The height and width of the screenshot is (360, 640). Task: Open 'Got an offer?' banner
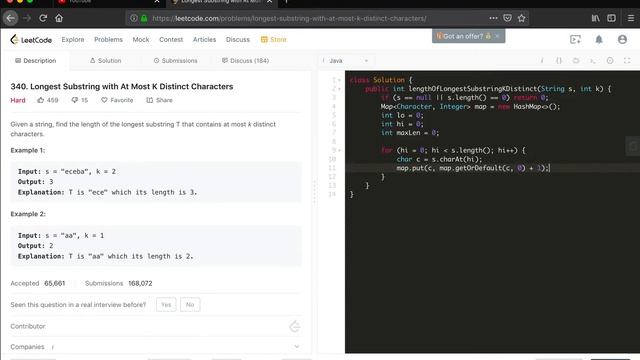click(x=464, y=36)
